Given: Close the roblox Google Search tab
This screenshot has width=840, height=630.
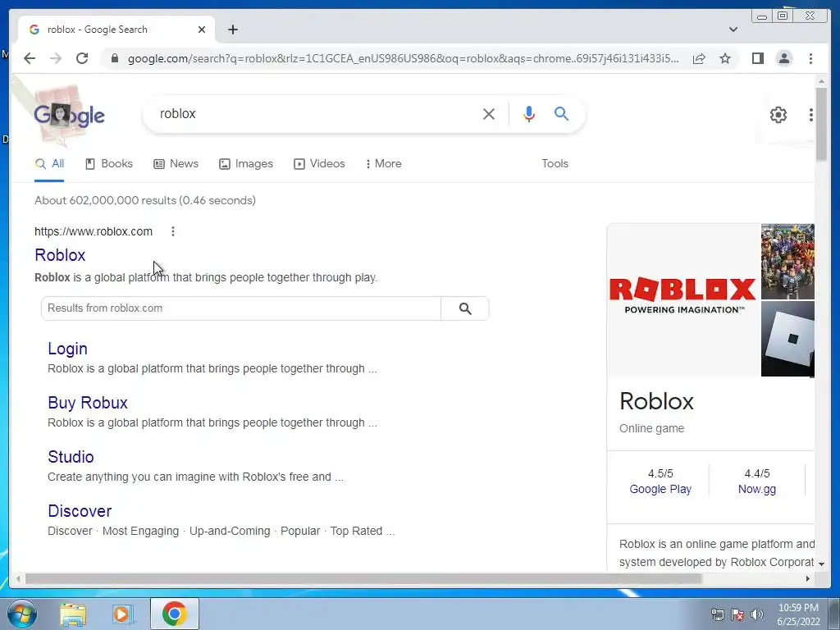Looking at the screenshot, I should click(x=202, y=30).
